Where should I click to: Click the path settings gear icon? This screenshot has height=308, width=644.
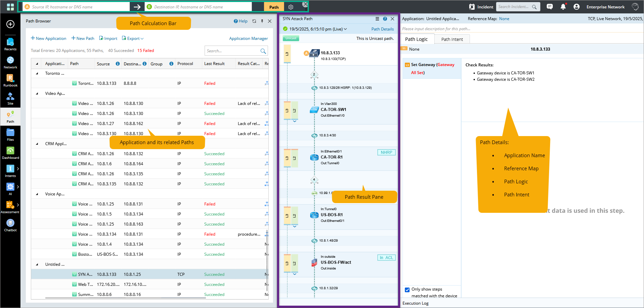click(291, 7)
